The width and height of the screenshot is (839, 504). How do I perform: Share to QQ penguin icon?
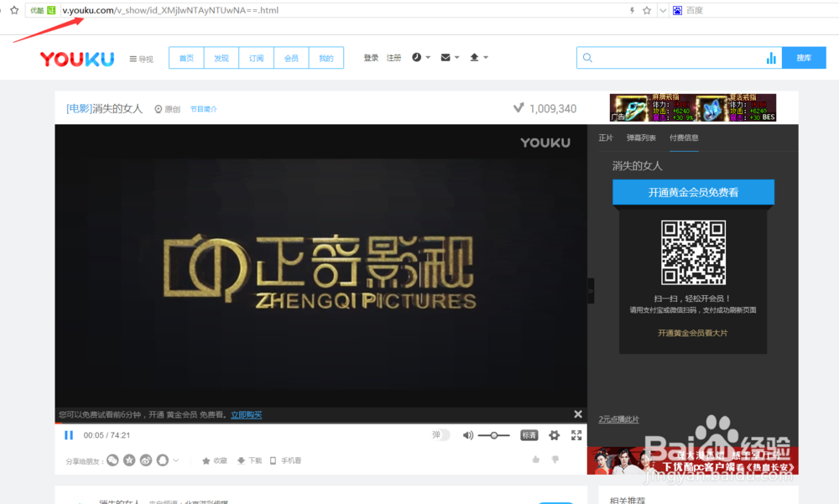(x=162, y=460)
